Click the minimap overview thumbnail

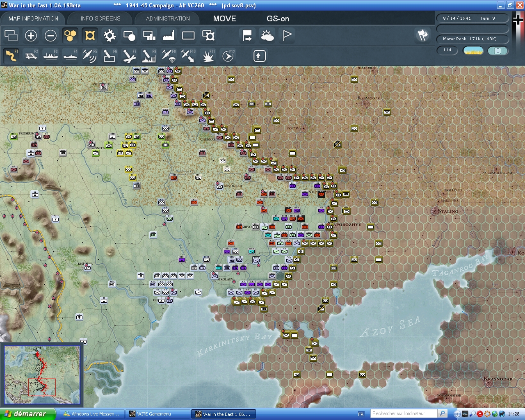click(42, 374)
